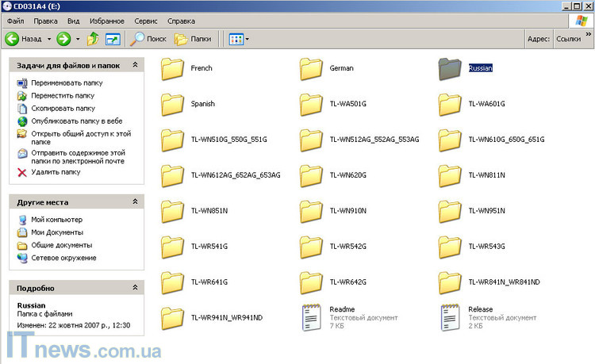Select the TL-WR941N_WR941ND folder
This screenshot has width=595, height=364.
(172, 318)
